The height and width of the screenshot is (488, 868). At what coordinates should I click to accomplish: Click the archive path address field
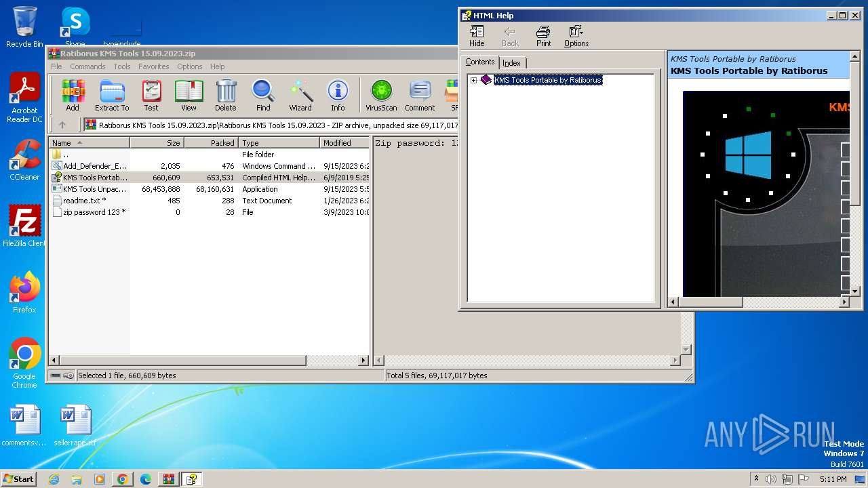coord(271,125)
